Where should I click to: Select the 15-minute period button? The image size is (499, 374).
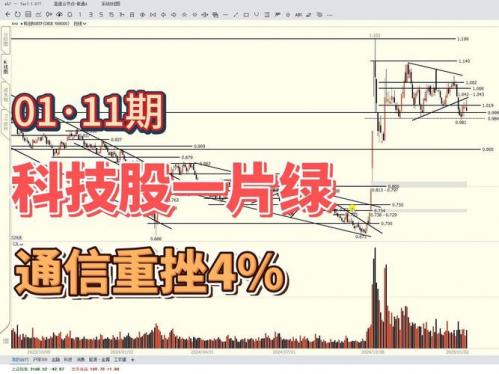point(111,14)
